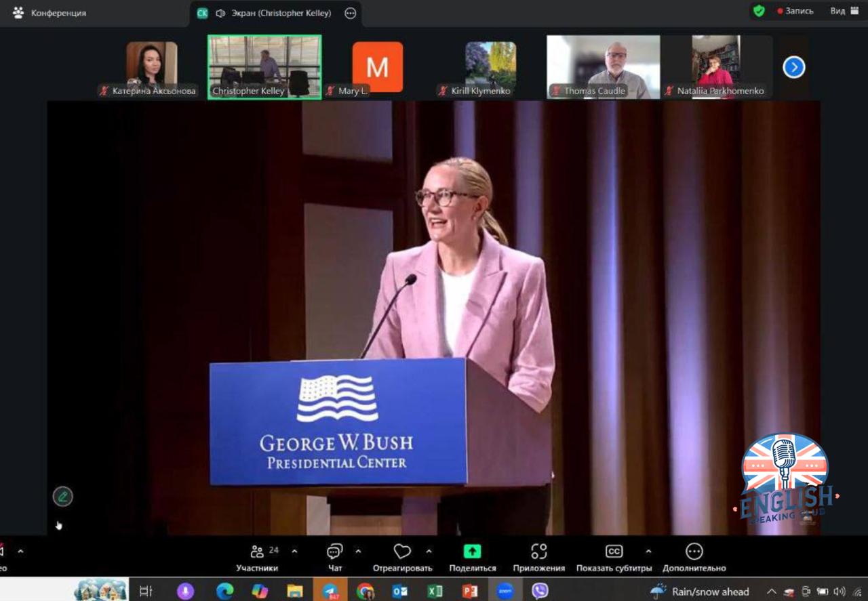Expand the chevron next to Участники
868x601 pixels.
click(294, 551)
